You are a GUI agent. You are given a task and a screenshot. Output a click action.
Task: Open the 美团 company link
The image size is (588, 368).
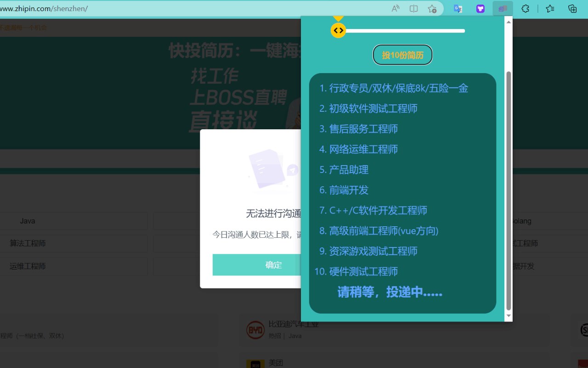276,363
